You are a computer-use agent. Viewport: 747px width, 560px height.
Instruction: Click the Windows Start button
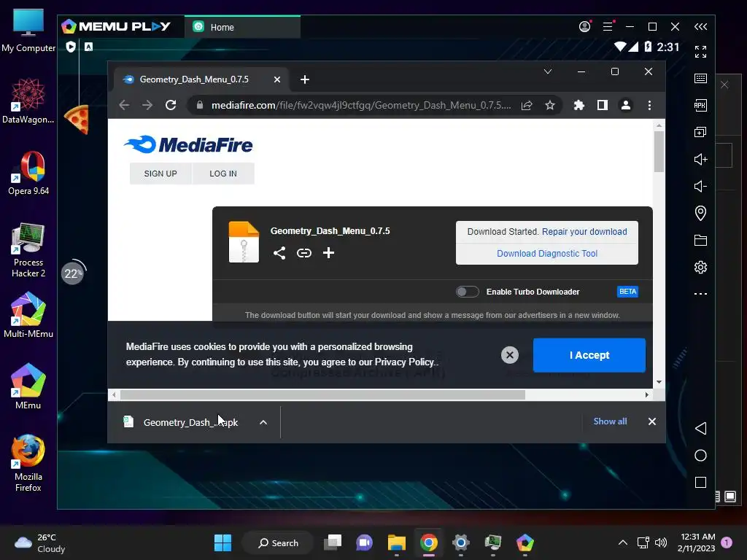coord(222,542)
